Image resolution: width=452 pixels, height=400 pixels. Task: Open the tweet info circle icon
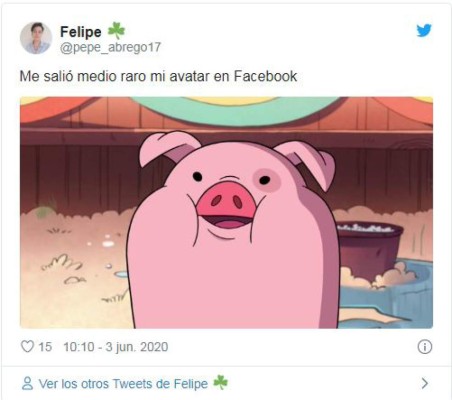click(425, 347)
